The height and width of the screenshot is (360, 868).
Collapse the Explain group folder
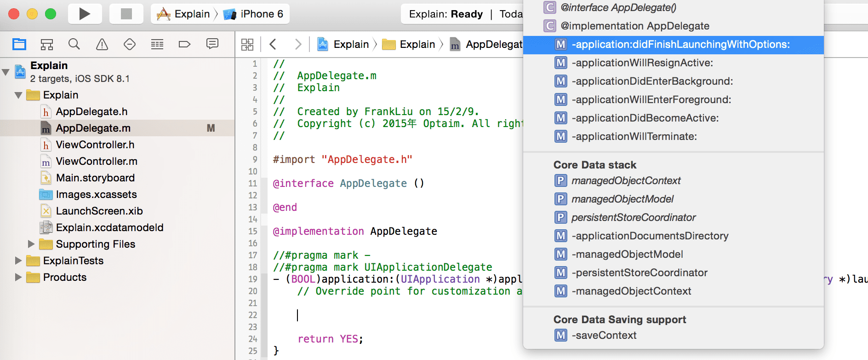point(18,95)
